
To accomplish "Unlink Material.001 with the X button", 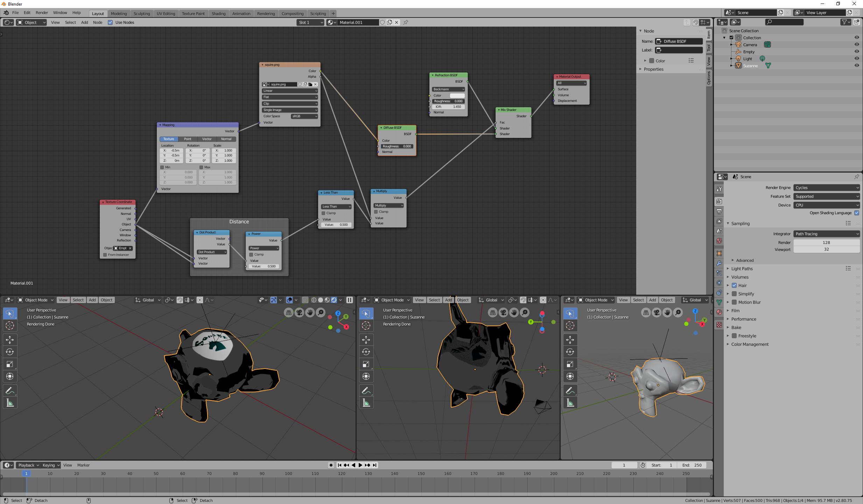I will [397, 22].
